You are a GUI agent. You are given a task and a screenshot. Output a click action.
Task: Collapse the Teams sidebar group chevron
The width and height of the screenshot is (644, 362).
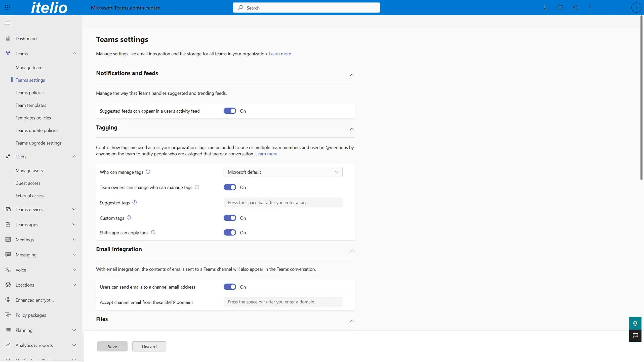[74, 53]
